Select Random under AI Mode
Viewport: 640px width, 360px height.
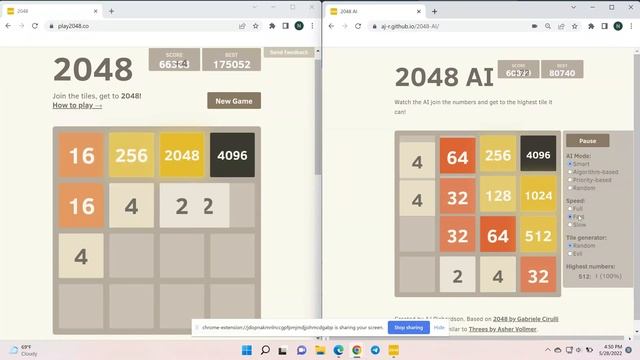tap(570, 188)
